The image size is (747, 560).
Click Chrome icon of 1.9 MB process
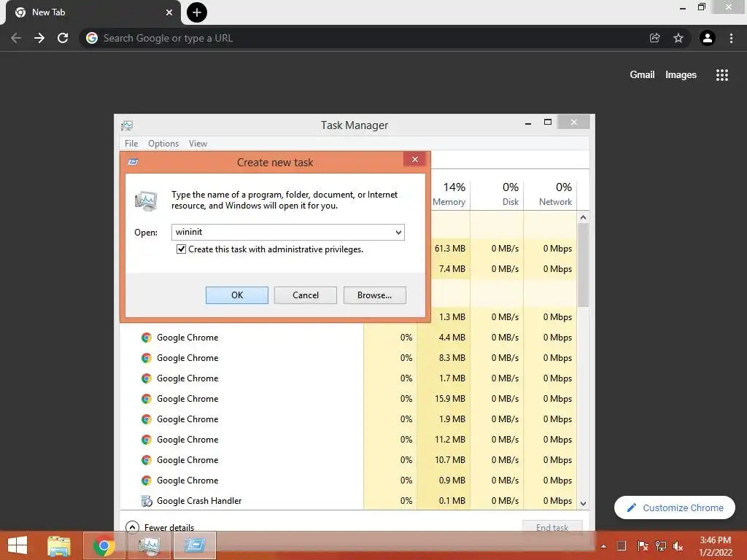pos(146,419)
